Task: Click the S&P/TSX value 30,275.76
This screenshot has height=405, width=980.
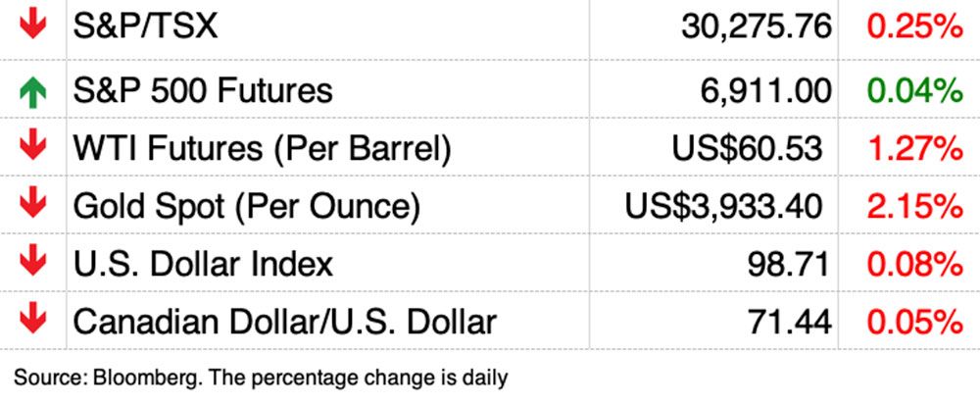Action: point(756,26)
